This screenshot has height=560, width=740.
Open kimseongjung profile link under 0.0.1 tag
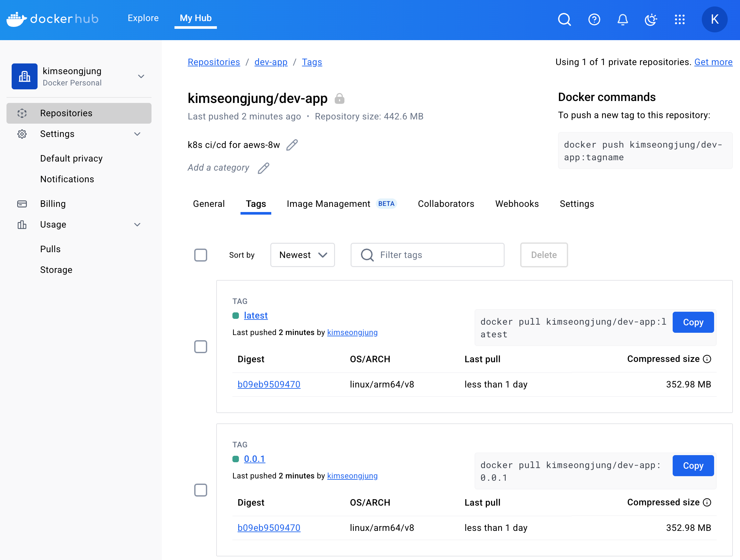pos(352,476)
